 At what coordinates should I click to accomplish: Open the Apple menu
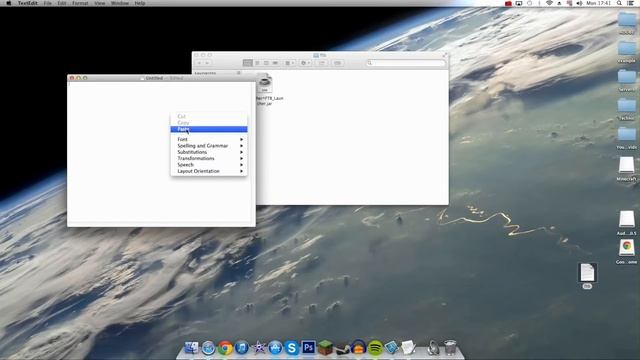(x=8, y=3)
